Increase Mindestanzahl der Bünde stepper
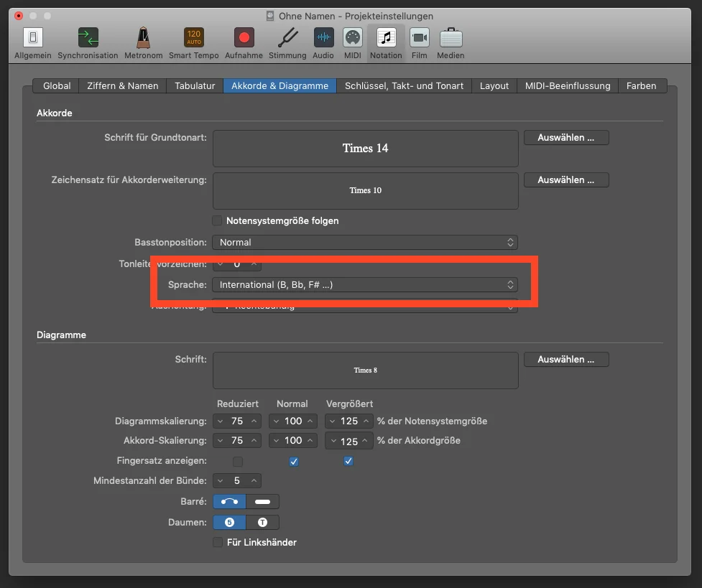 (254, 480)
